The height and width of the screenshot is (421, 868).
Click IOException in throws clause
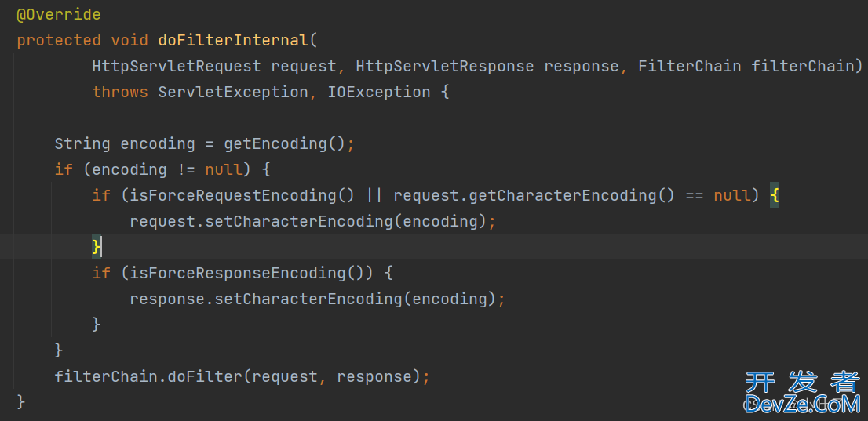click(x=378, y=92)
